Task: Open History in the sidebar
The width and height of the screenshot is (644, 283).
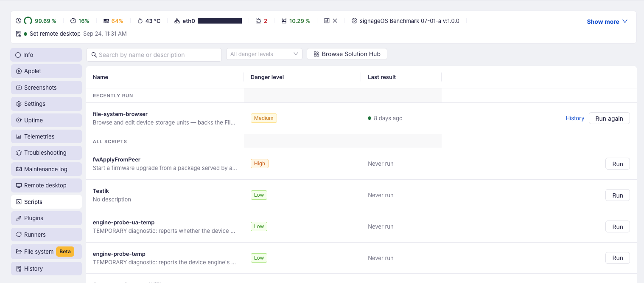Action: pyautogui.click(x=46, y=269)
